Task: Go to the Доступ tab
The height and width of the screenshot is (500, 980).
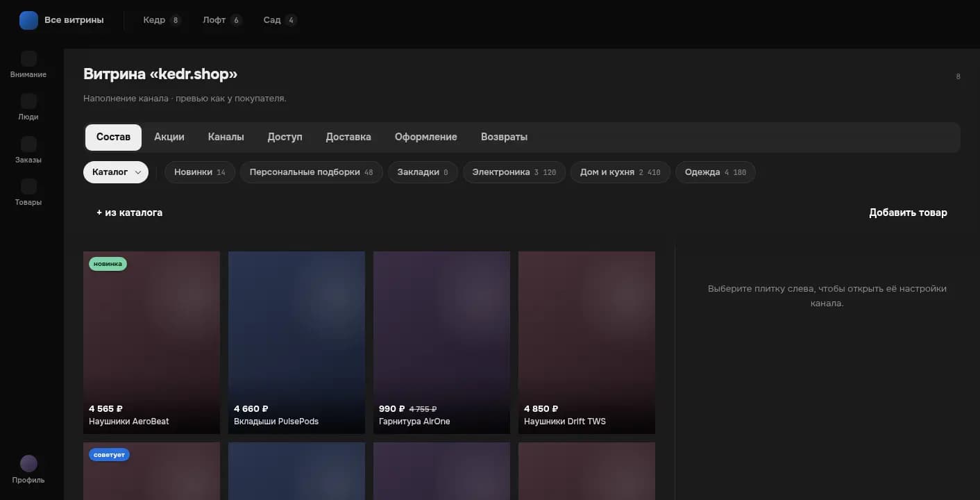Action: [x=285, y=137]
